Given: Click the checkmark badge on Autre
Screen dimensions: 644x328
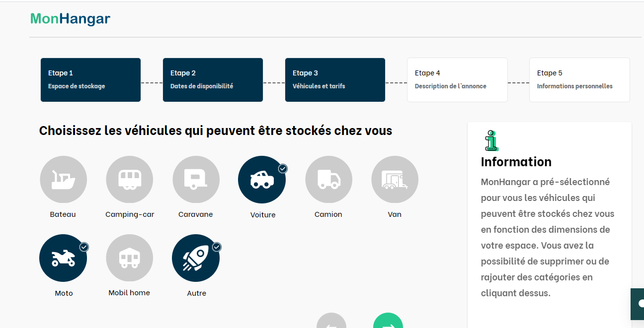Looking at the screenshot, I should [x=217, y=247].
